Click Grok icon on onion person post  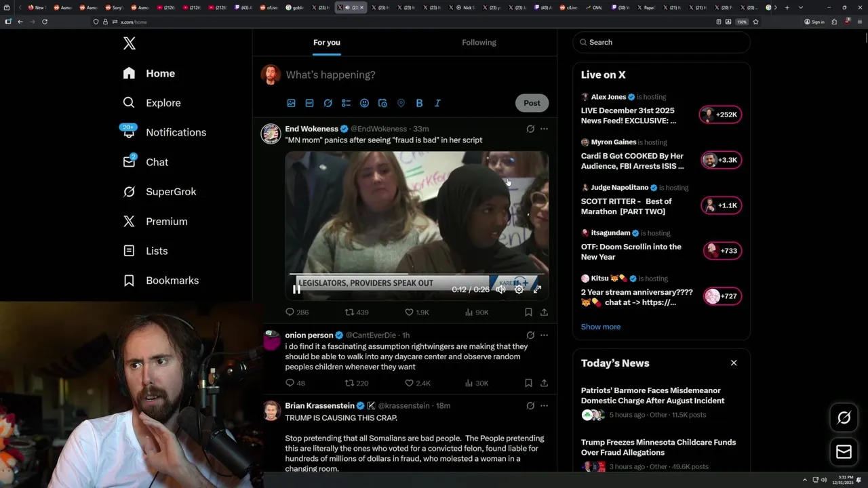[530, 335]
